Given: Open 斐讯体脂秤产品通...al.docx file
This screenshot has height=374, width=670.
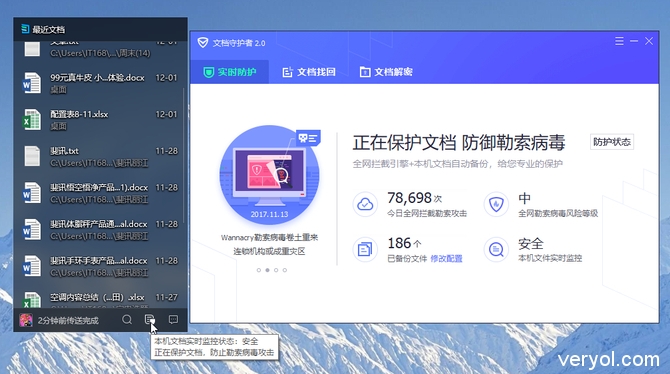Looking at the screenshot, I should [100, 230].
